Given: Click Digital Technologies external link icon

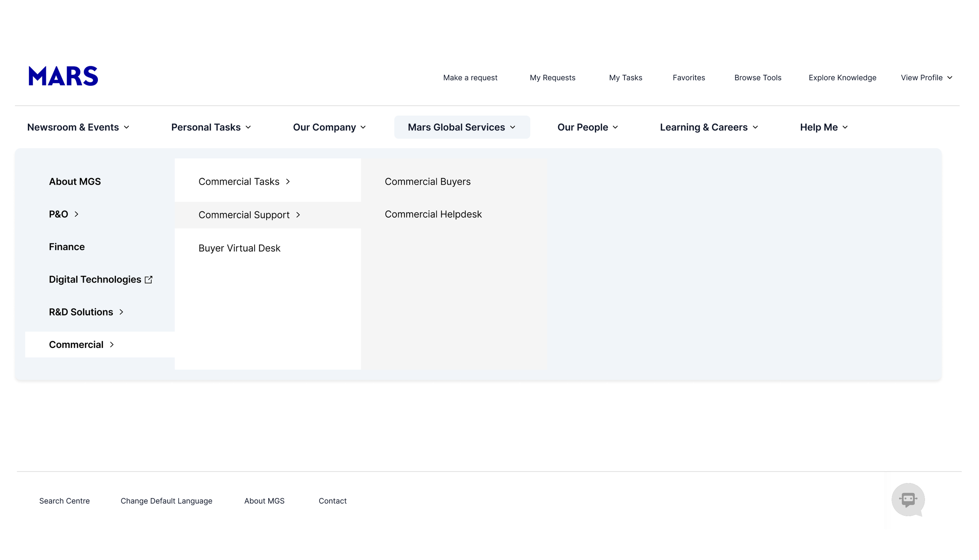Looking at the screenshot, I should 148,279.
